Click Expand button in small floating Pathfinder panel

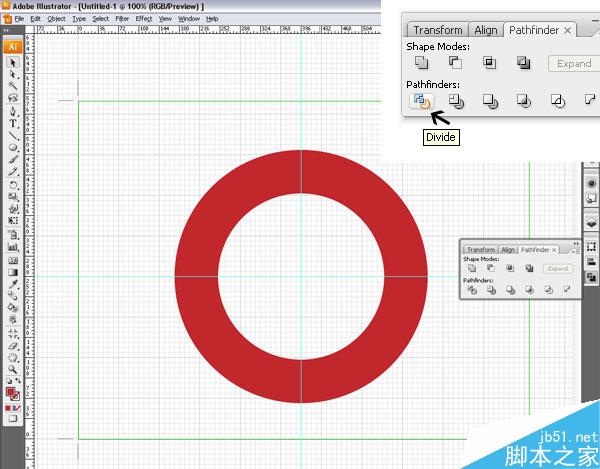pyautogui.click(x=558, y=269)
